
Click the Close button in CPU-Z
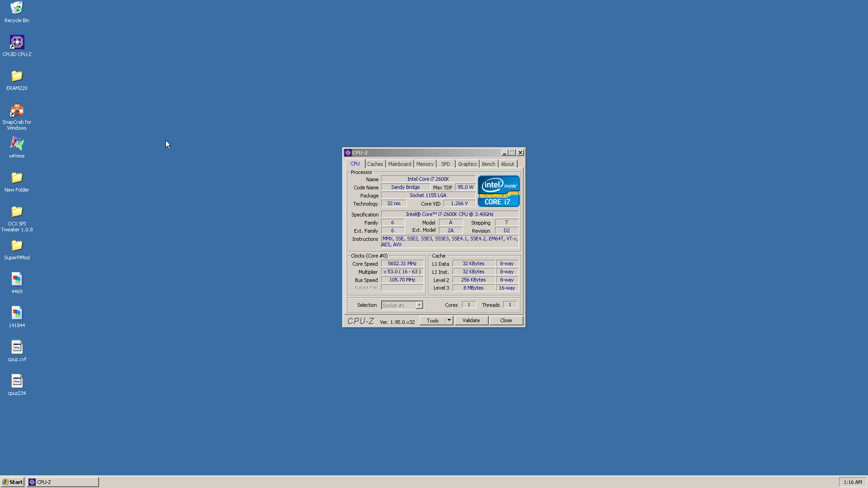tap(506, 320)
